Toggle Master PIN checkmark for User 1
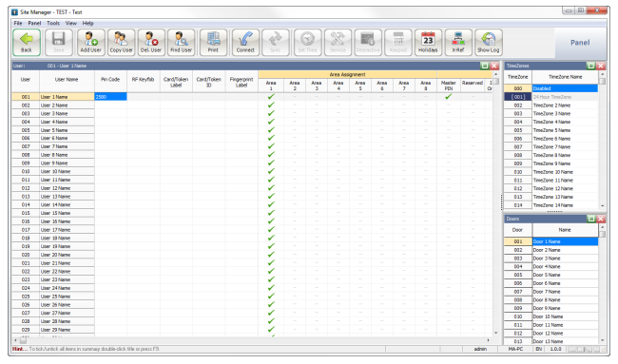The image size is (618, 364). tap(448, 97)
